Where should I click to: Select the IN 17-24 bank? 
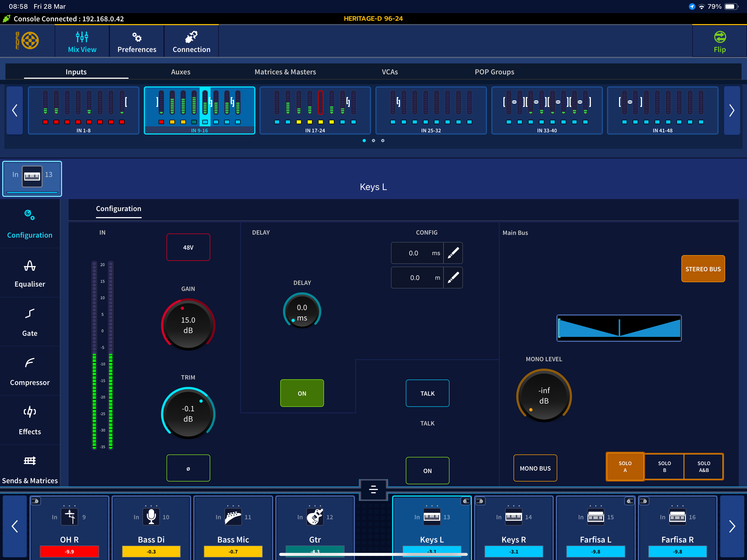(x=315, y=110)
